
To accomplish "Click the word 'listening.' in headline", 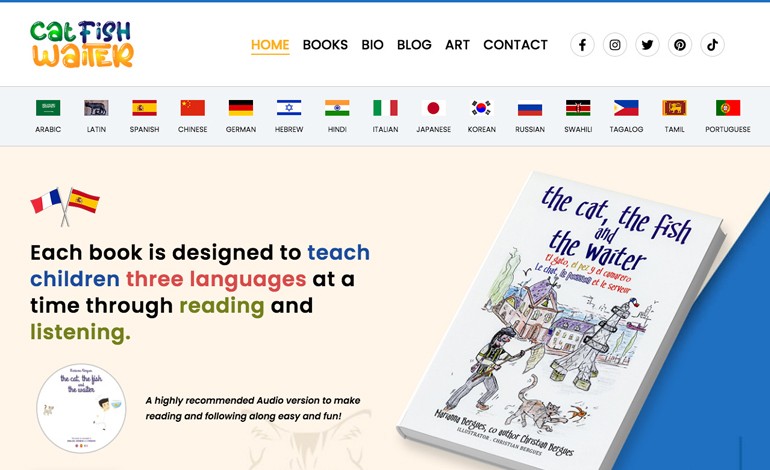I will (x=81, y=332).
